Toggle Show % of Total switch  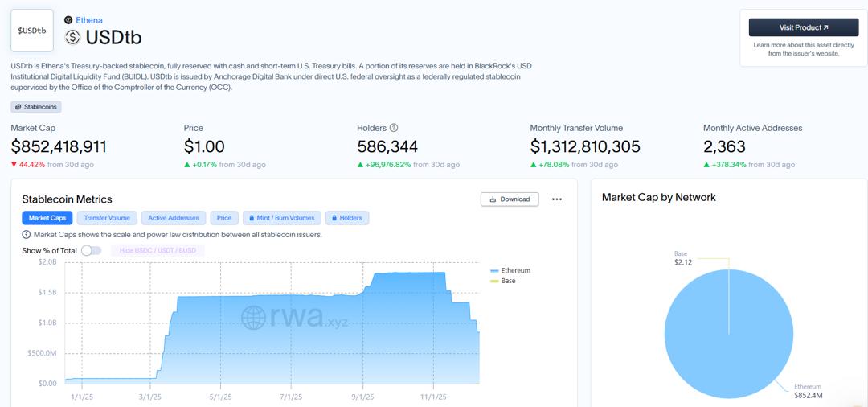(92, 250)
